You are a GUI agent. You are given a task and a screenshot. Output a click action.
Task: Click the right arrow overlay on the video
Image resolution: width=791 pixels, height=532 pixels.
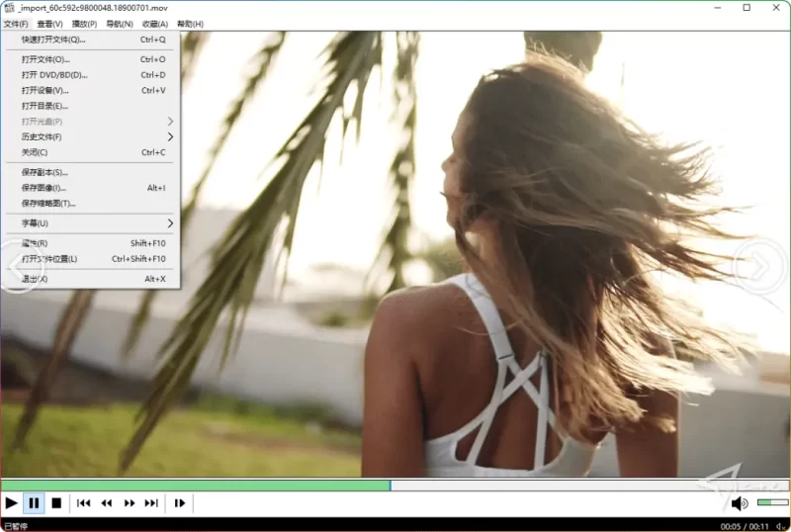click(759, 264)
